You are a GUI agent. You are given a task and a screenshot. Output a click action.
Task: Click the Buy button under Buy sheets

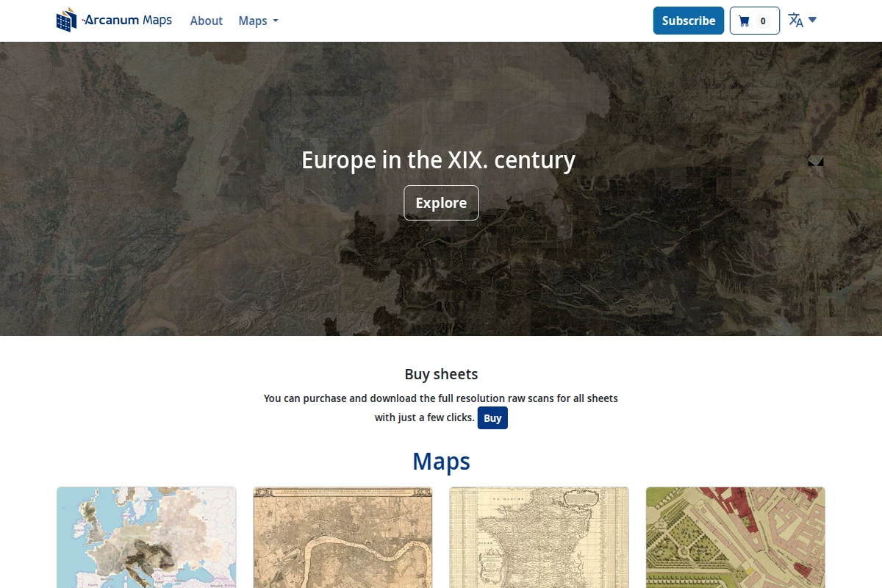492,417
